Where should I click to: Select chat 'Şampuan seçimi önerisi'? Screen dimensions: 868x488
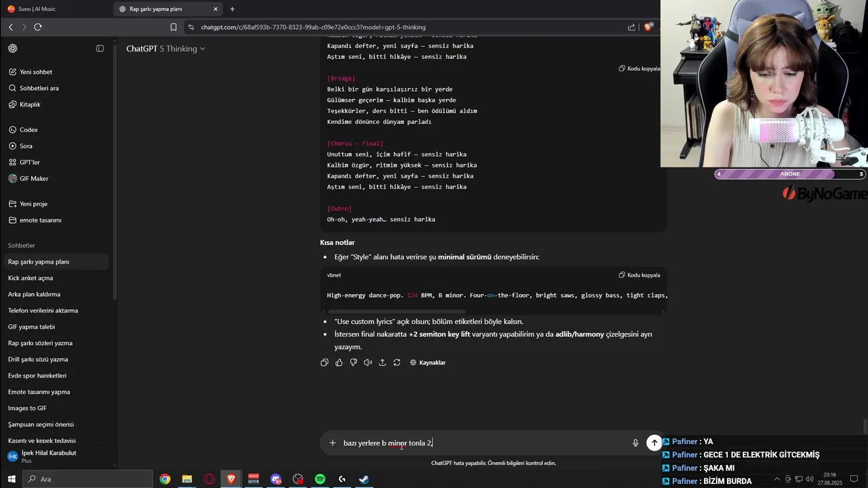pyautogui.click(x=57, y=424)
